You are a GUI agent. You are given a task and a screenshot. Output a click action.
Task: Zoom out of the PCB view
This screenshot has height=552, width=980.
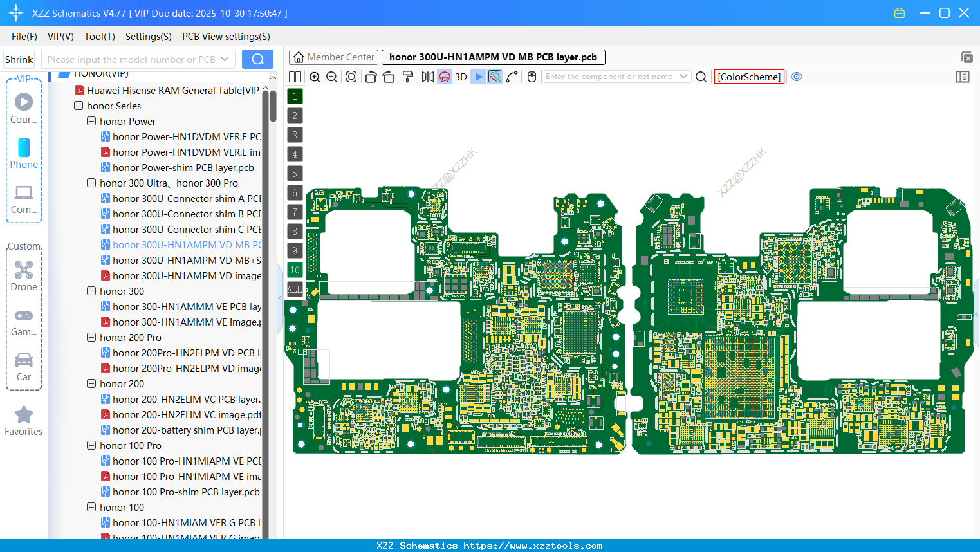coord(332,77)
